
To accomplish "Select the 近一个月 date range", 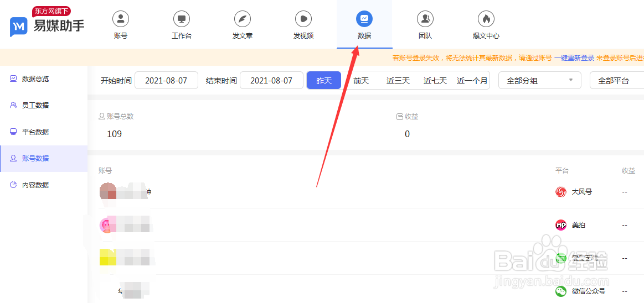I will pyautogui.click(x=472, y=81).
